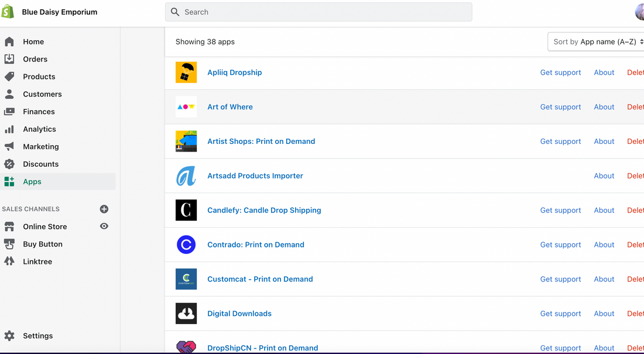Open Artist Shops: Print on Demand
Screen dimensions: 644x354
[261, 141]
